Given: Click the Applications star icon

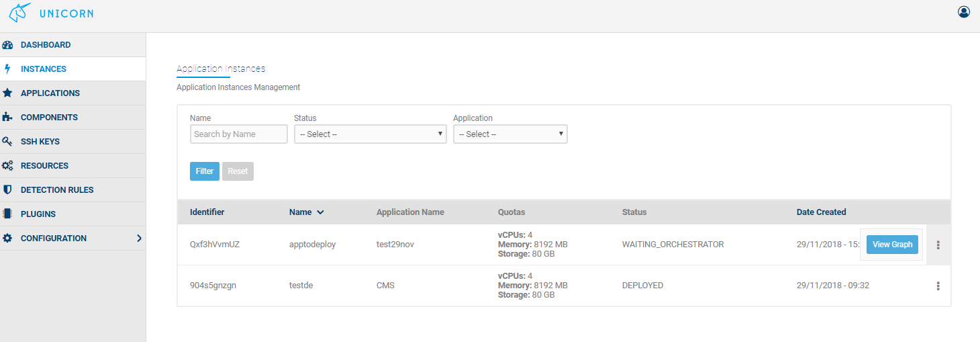Looking at the screenshot, I should [8, 93].
